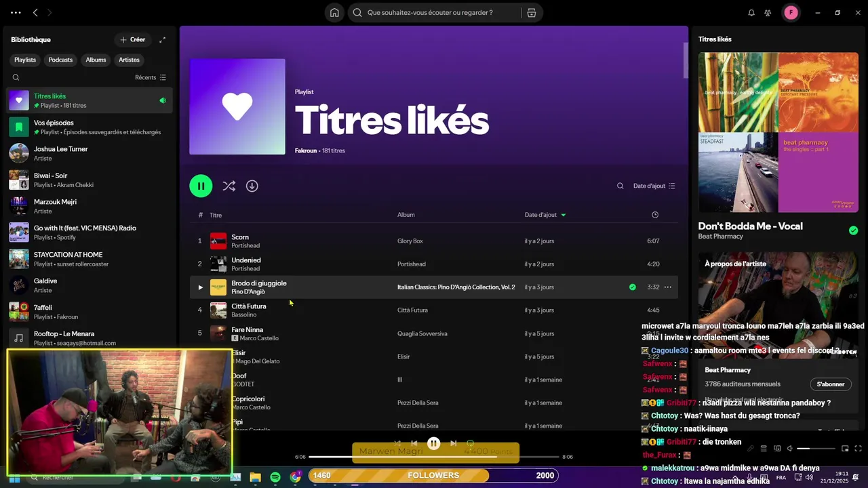Viewport: 868px width, 488px height.
Task: Search within the library
Action: 16,77
